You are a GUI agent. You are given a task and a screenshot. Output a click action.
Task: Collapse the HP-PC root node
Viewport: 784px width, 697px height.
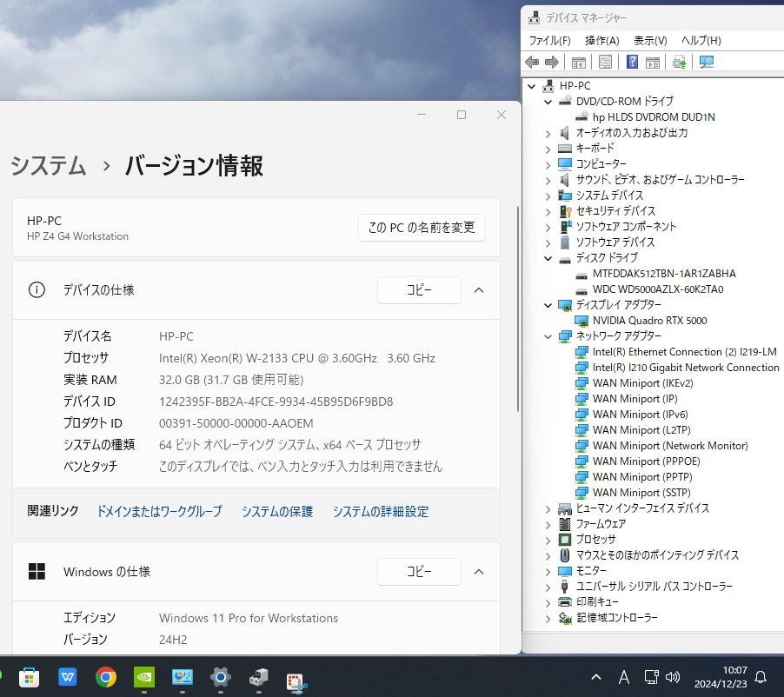click(x=531, y=86)
